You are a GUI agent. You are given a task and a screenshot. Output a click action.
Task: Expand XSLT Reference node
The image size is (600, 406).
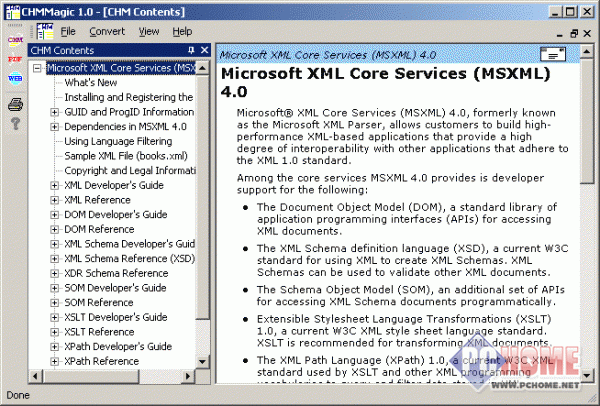tap(54, 332)
